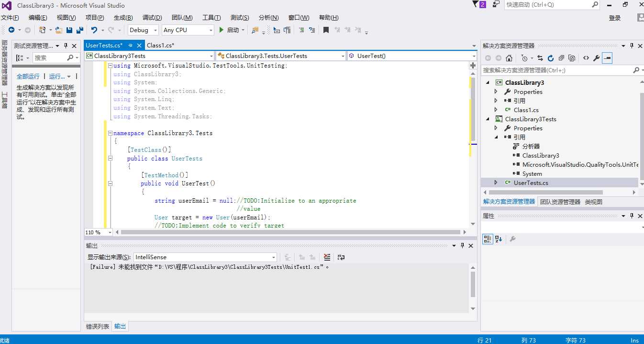
Task: Sort properties alphabetically
Action: pos(499,239)
